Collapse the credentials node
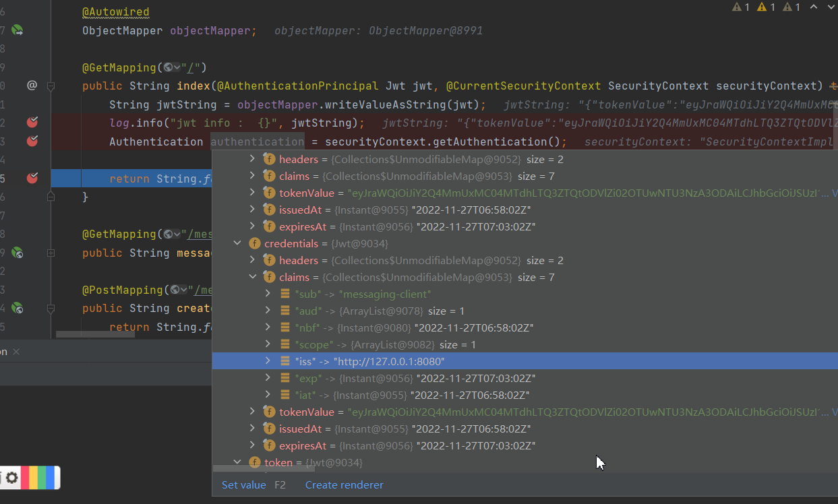This screenshot has width=838, height=504. coord(237,243)
